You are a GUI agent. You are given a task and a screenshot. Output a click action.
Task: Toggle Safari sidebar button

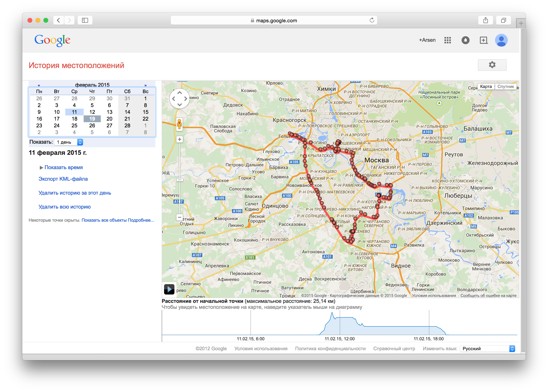pos(85,20)
